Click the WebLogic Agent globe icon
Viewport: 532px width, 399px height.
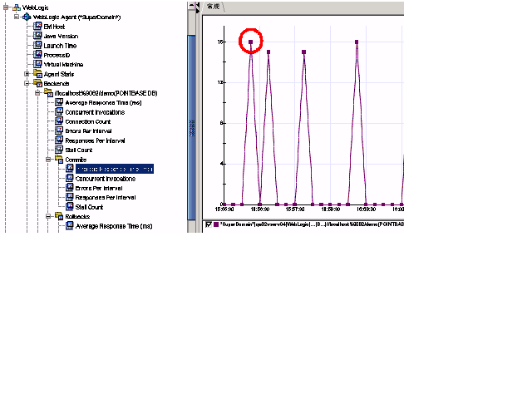(27, 17)
